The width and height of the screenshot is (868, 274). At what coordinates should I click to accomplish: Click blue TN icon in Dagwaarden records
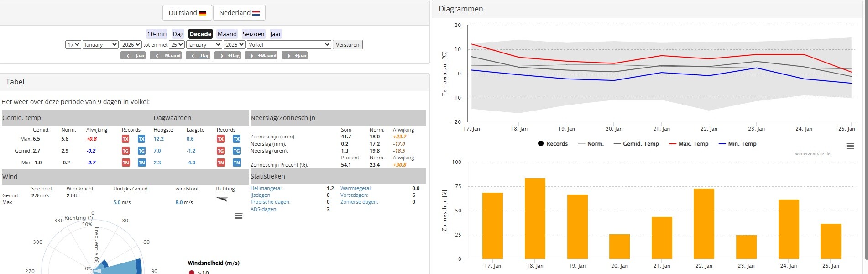coord(236,163)
